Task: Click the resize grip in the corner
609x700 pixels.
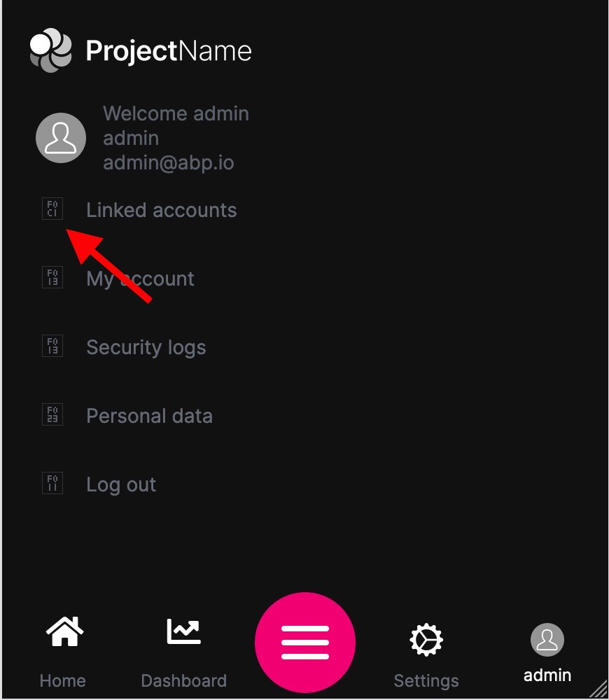Action: (598, 689)
